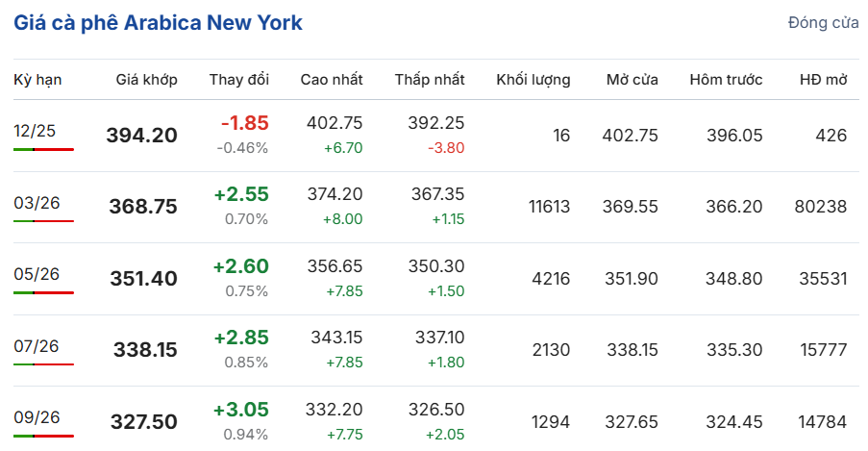Click the 'Cao nhất' column header

[x=332, y=80]
